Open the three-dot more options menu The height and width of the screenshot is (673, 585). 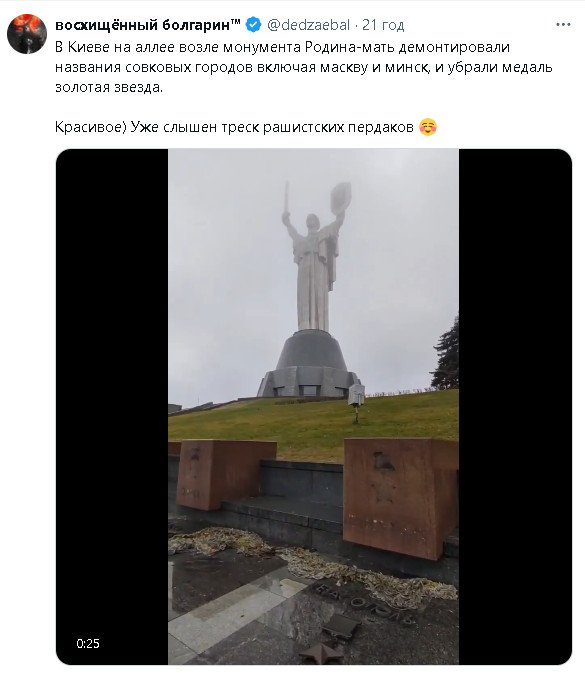(x=563, y=25)
